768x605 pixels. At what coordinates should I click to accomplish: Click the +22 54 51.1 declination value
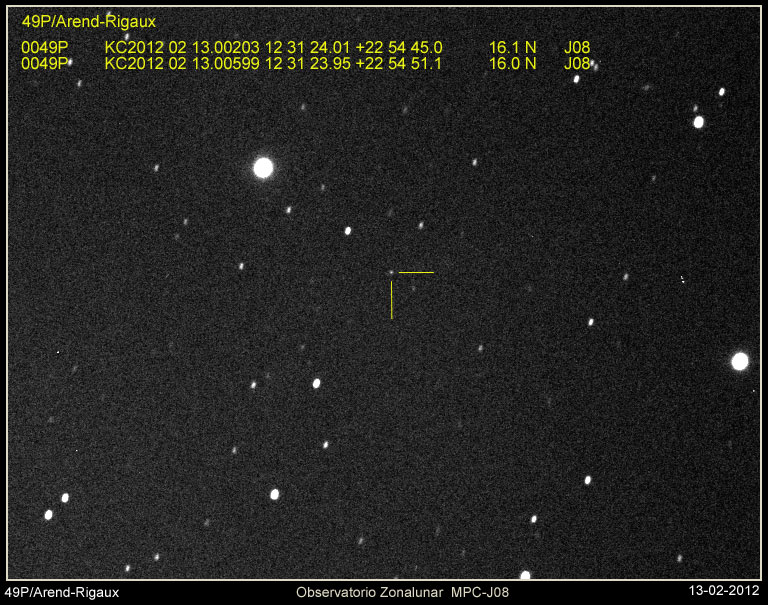coord(399,63)
